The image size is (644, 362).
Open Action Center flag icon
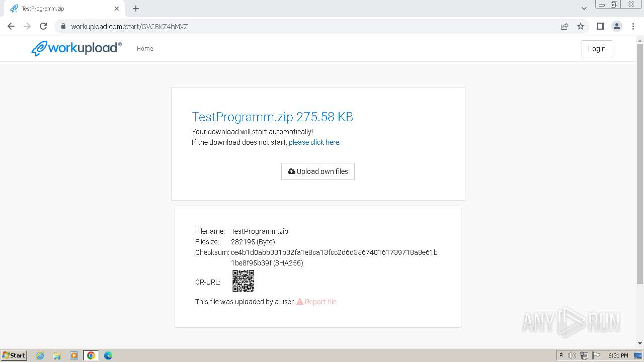[x=596, y=355]
